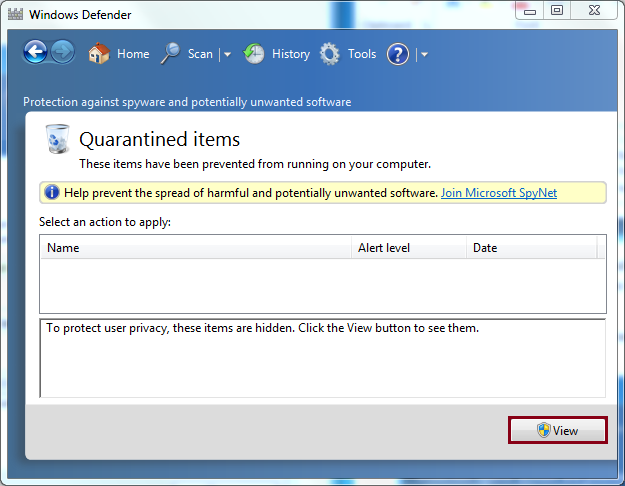
Task: Expand the Help options dropdown arrow
Action: [424, 54]
